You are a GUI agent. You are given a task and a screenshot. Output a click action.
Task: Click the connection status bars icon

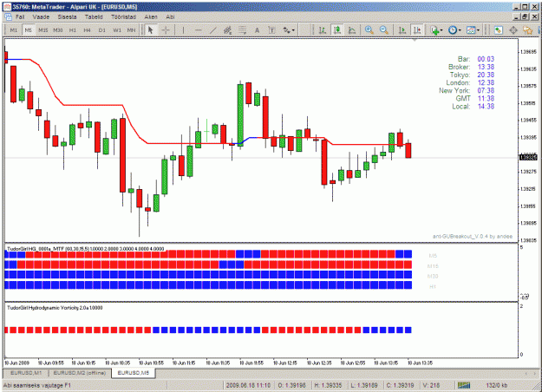pyautogui.click(x=464, y=385)
